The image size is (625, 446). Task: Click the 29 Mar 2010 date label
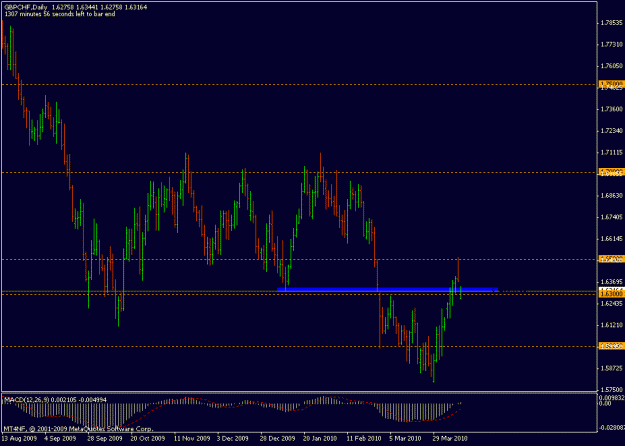[450, 439]
